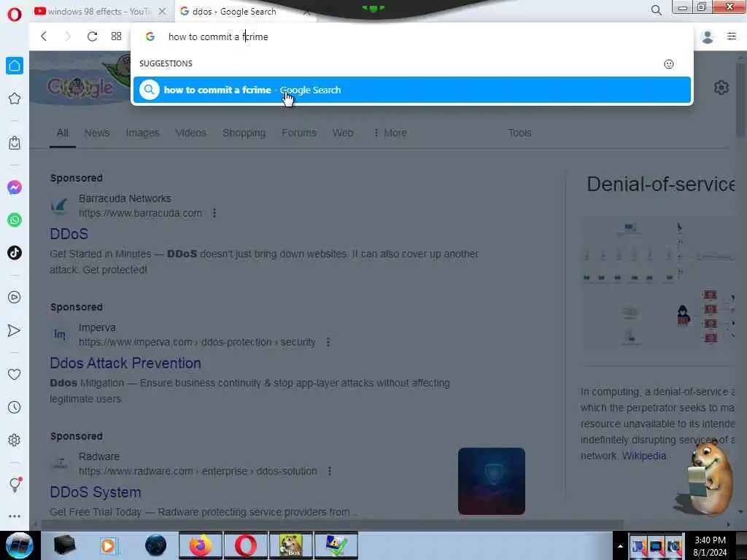Open sidebar Settings gear
This screenshot has height=560, width=747.
click(x=15, y=440)
